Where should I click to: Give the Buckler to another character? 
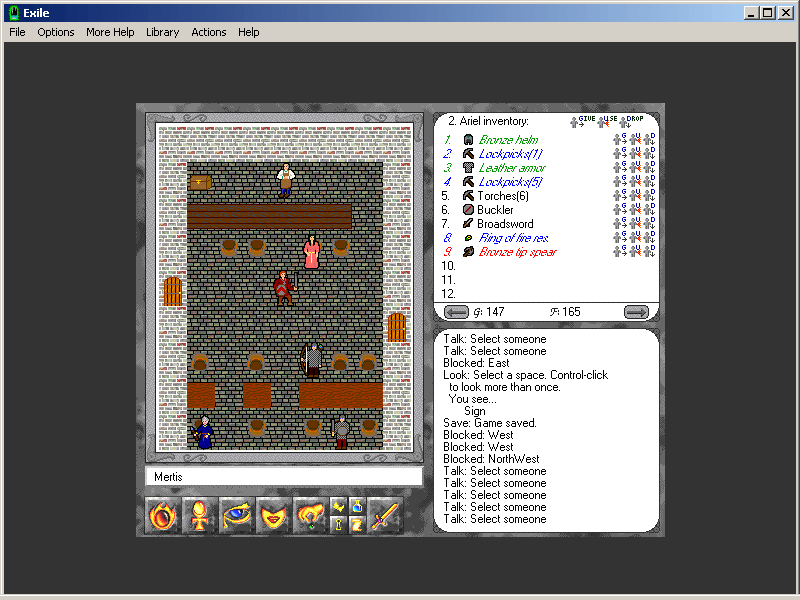[x=619, y=209]
